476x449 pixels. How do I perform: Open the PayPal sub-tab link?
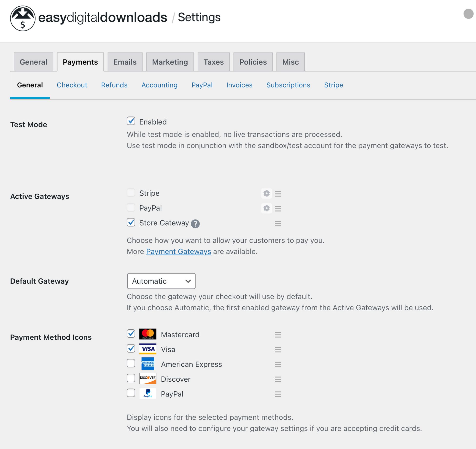point(202,85)
